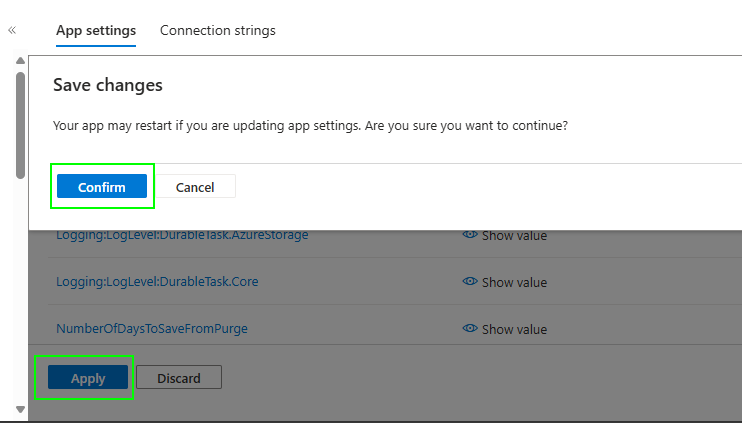The width and height of the screenshot is (742, 423).
Task: Click eye icon for DurableTask.AzureStorage setting
Action: [469, 235]
